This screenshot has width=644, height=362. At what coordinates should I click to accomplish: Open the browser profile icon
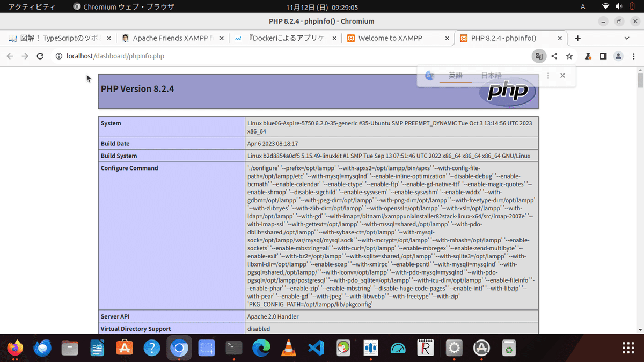618,56
